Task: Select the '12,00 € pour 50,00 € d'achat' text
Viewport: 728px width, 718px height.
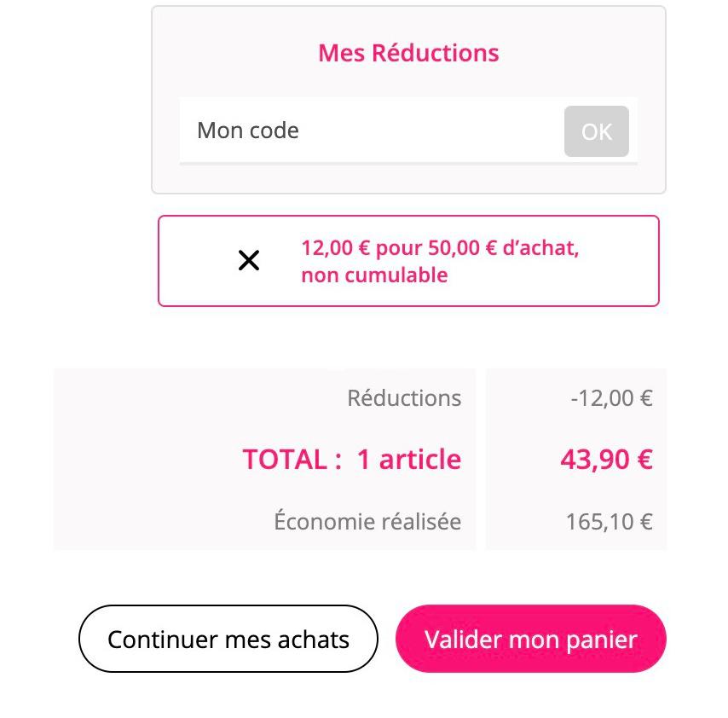Action: pos(440,248)
